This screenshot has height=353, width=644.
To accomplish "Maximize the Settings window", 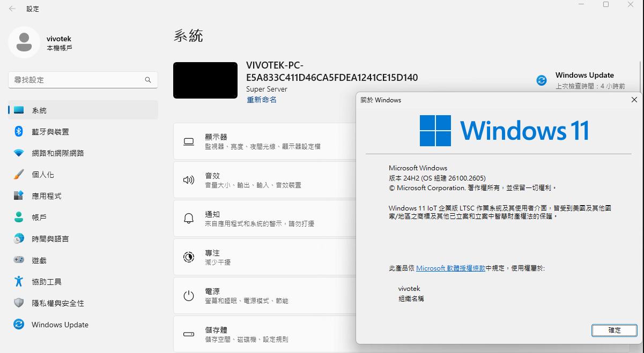I will 606,4.
